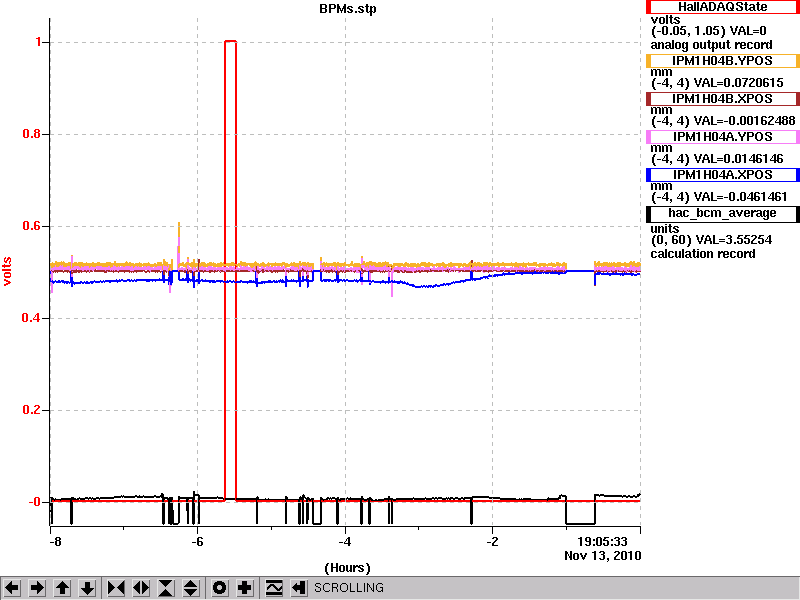Click the BPMs.stp plot title

[x=348, y=9]
